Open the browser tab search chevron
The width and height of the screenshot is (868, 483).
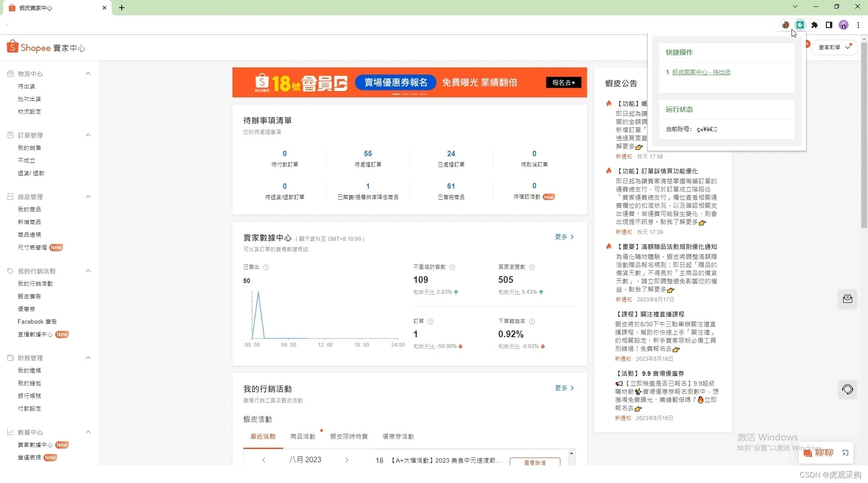click(x=795, y=6)
